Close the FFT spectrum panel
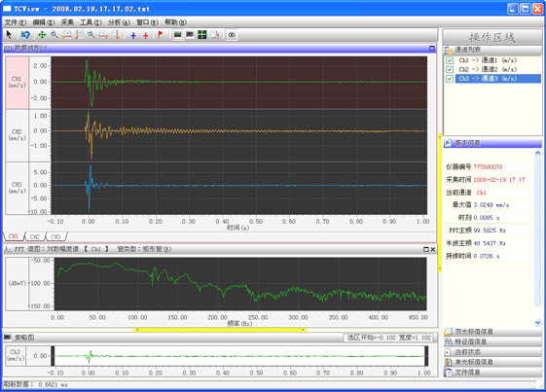The height and width of the screenshot is (392, 546). pyautogui.click(x=433, y=249)
